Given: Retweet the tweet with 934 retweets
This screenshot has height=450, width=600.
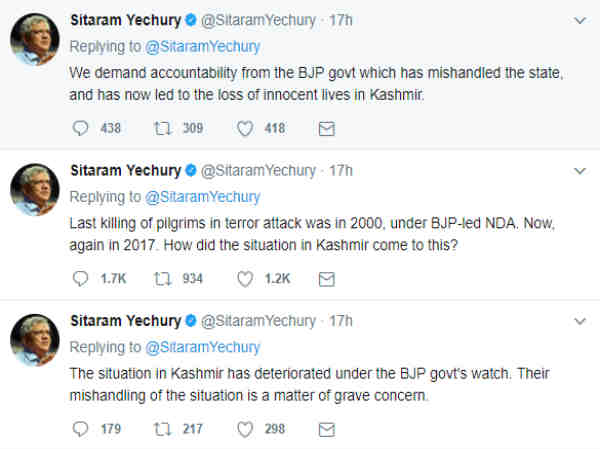Looking at the screenshot, I should pyautogui.click(x=163, y=278).
